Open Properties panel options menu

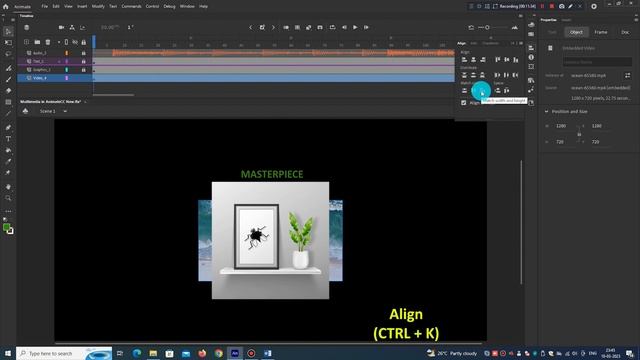pyautogui.click(x=636, y=20)
